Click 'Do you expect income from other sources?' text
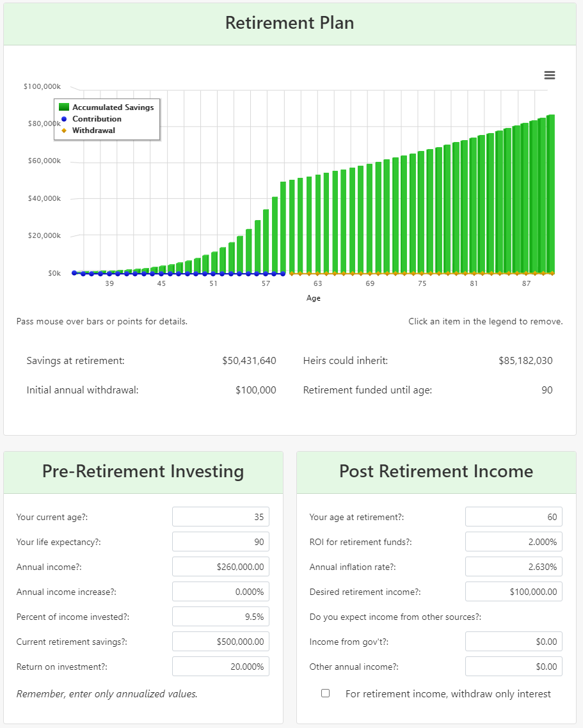583x728 pixels. point(395,617)
